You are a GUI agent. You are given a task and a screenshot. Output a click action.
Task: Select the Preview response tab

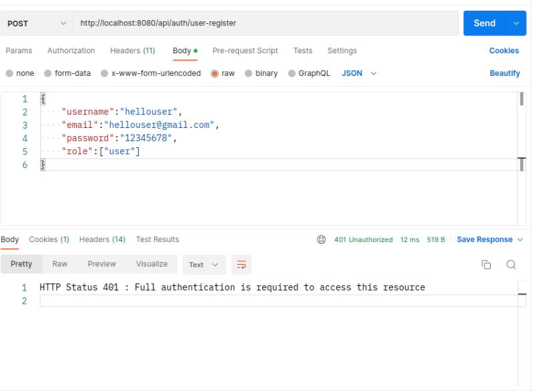[x=101, y=264]
